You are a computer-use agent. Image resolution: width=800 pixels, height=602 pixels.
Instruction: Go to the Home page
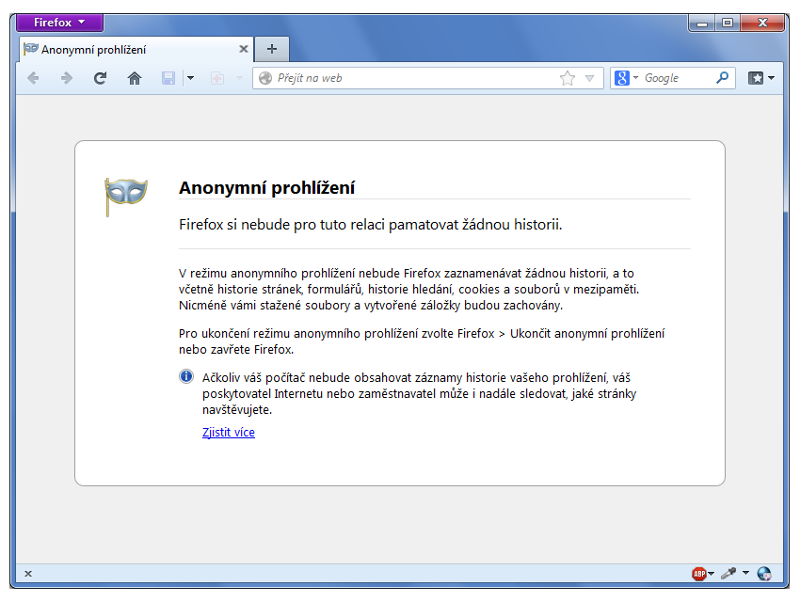[x=134, y=78]
